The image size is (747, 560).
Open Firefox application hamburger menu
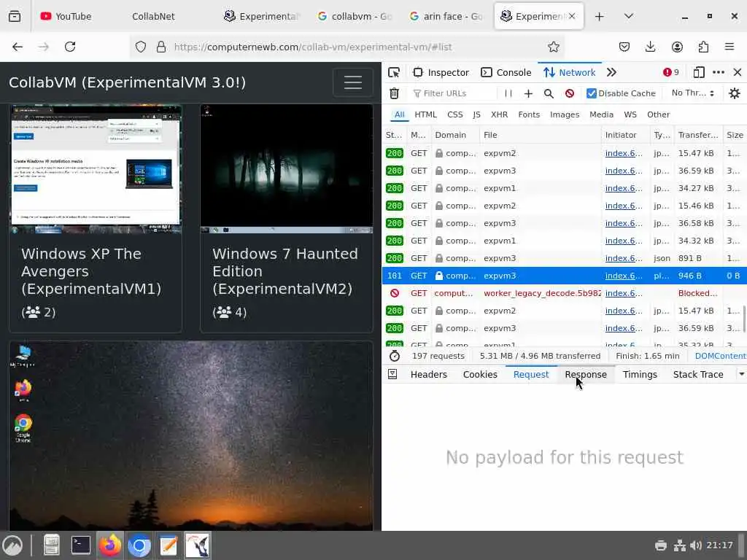point(729,47)
